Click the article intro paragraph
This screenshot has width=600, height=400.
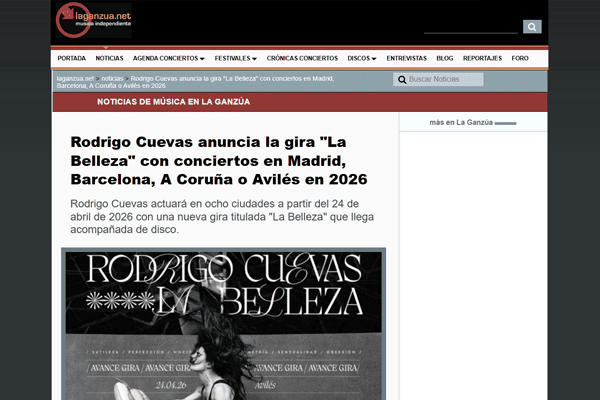click(222, 217)
